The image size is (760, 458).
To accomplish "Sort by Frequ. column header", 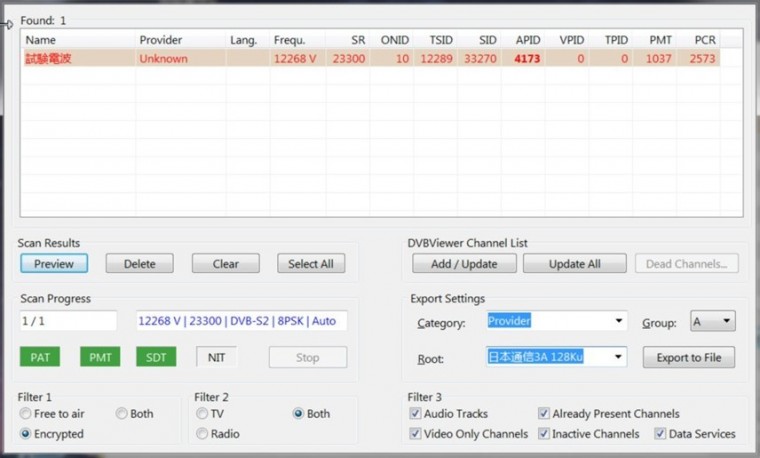I will (298, 40).
